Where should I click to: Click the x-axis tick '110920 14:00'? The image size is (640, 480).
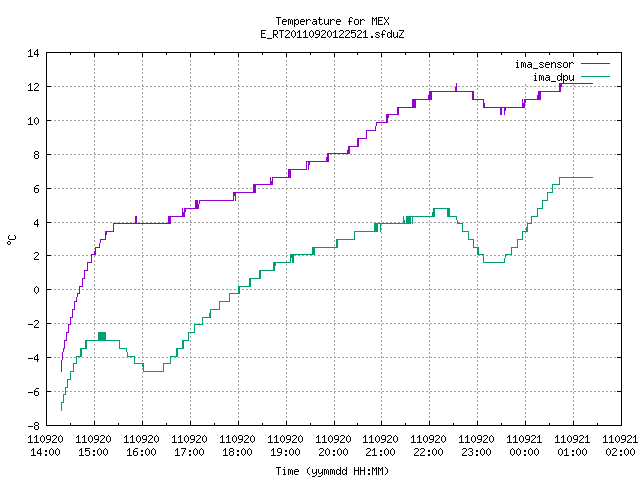[45, 446]
